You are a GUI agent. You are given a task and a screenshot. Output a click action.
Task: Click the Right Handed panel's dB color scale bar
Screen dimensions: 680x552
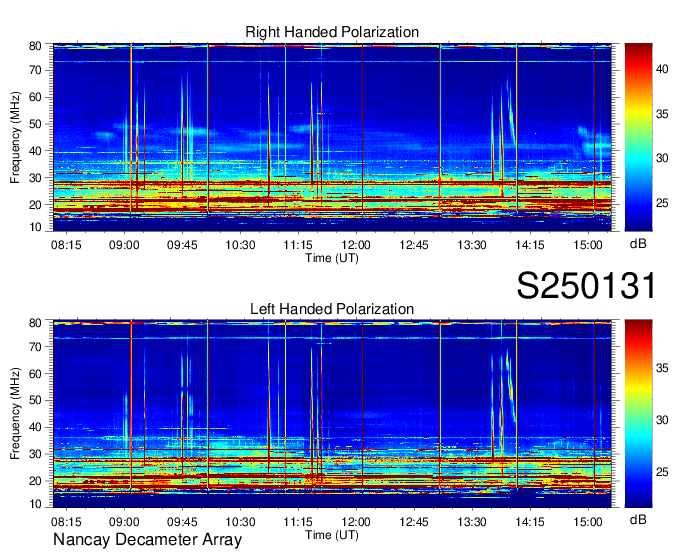[638, 137]
